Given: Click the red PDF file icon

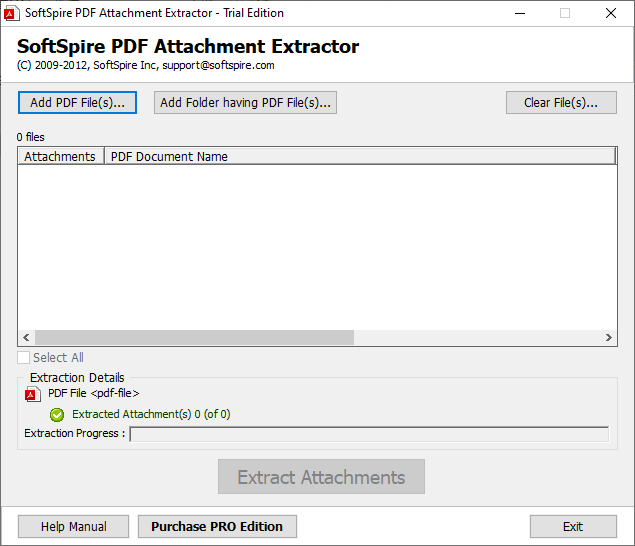Looking at the screenshot, I should (32, 394).
